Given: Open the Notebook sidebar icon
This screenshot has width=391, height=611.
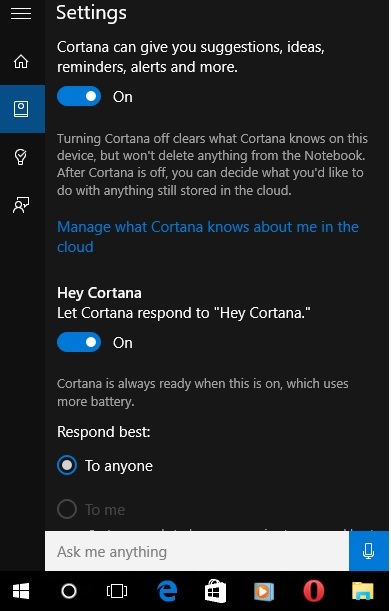Looking at the screenshot, I should [x=21, y=109].
